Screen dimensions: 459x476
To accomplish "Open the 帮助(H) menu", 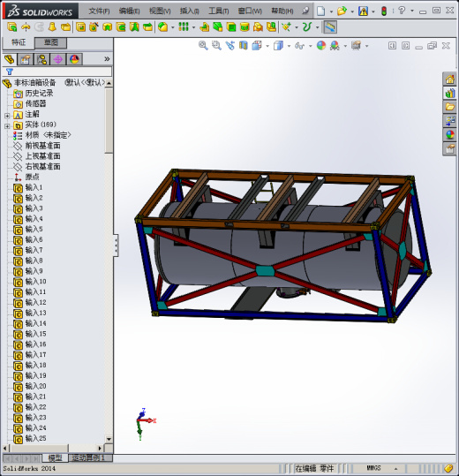I will point(282,11).
